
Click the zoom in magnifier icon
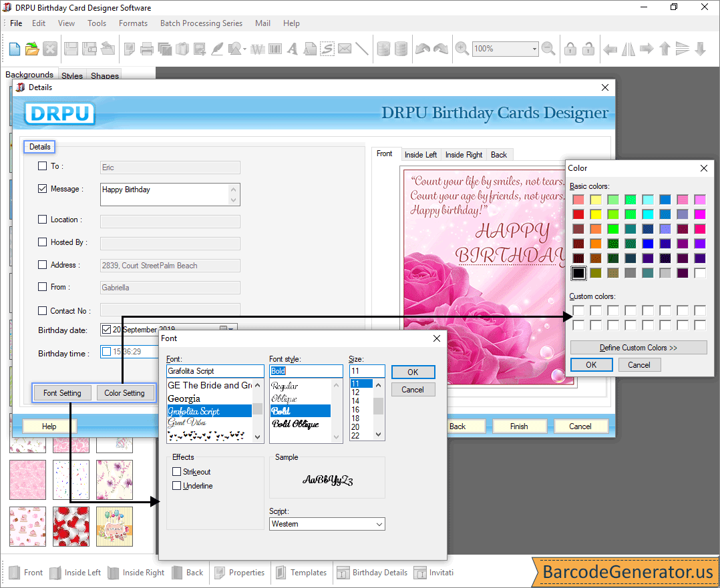pos(462,49)
